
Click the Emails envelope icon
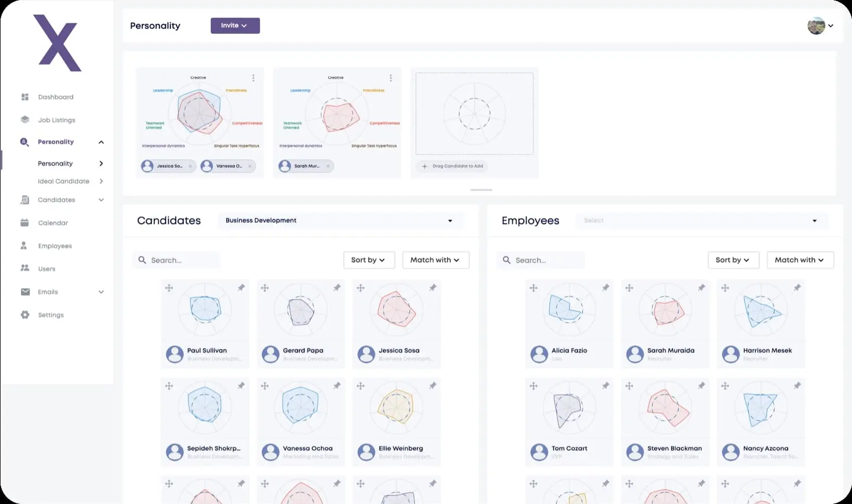pyautogui.click(x=25, y=292)
